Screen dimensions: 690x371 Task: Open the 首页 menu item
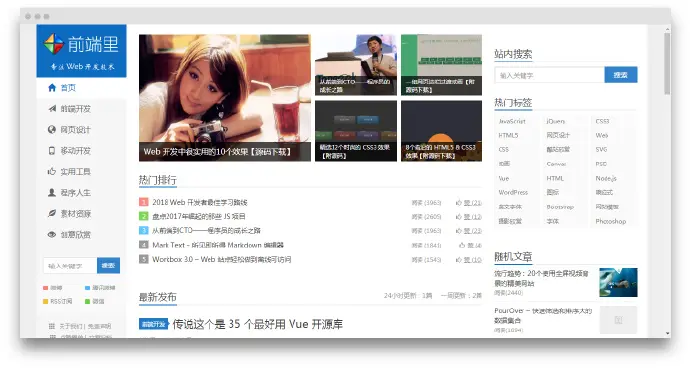pyautogui.click(x=81, y=88)
